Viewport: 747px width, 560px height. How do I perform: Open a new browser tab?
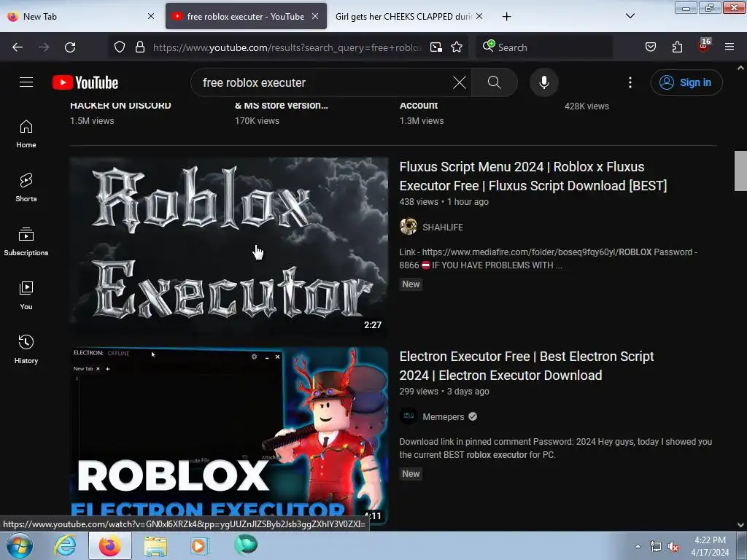click(506, 17)
